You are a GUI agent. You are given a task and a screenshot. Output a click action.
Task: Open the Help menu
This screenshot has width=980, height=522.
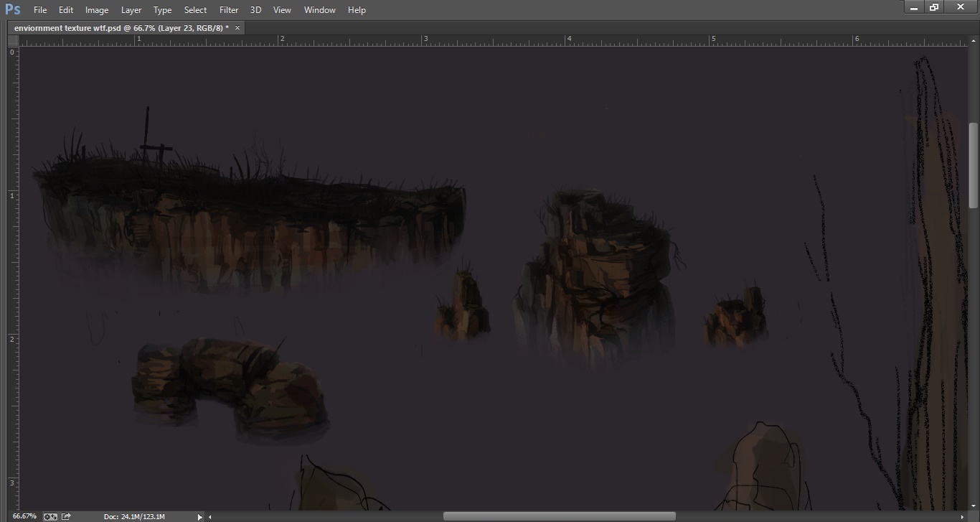(357, 10)
